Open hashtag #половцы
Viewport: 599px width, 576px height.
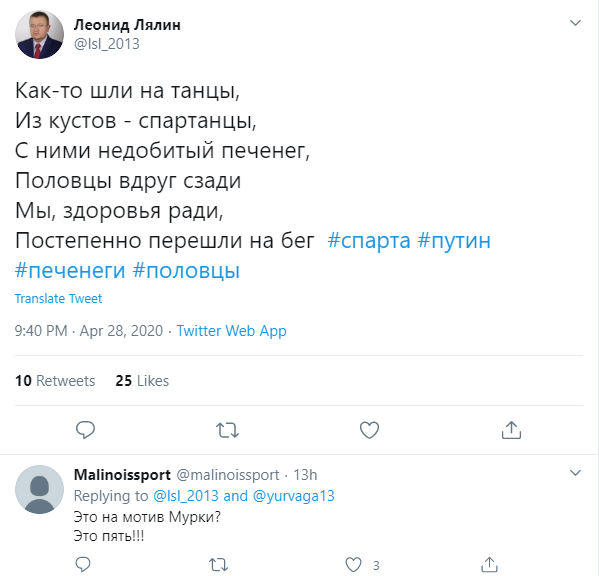186,271
